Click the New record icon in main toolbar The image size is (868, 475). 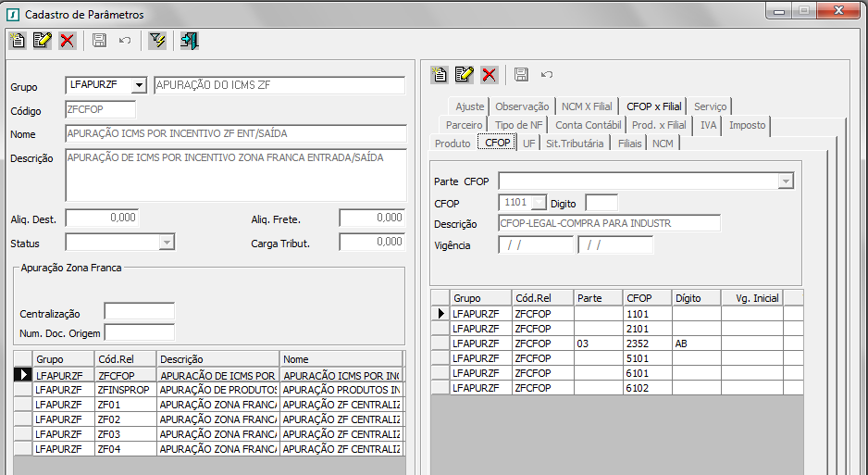(x=18, y=40)
